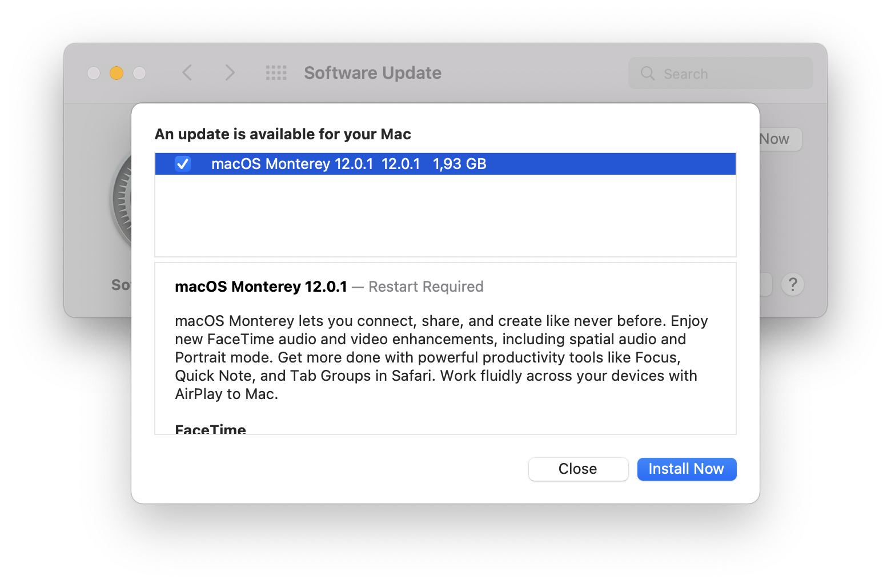The width and height of the screenshot is (891, 588).
Task: Go forward with the right chevron
Action: tap(230, 73)
